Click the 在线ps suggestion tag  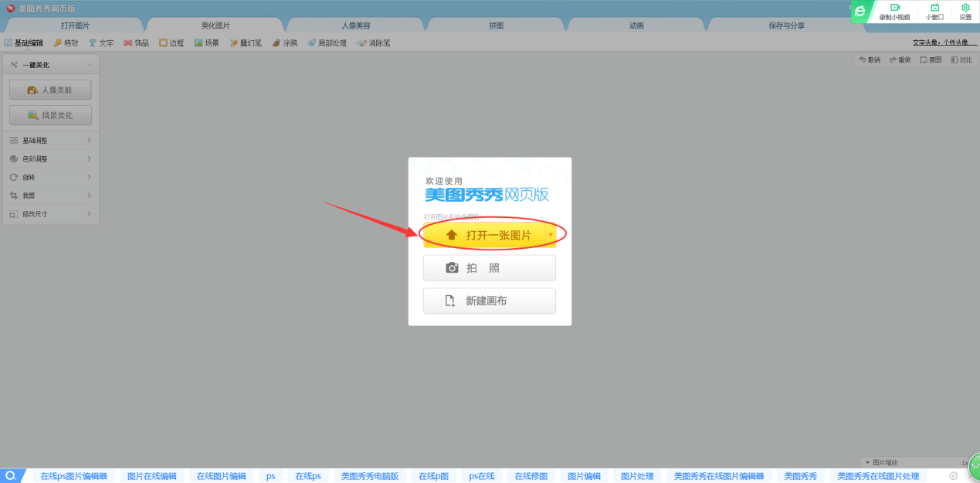click(x=308, y=476)
